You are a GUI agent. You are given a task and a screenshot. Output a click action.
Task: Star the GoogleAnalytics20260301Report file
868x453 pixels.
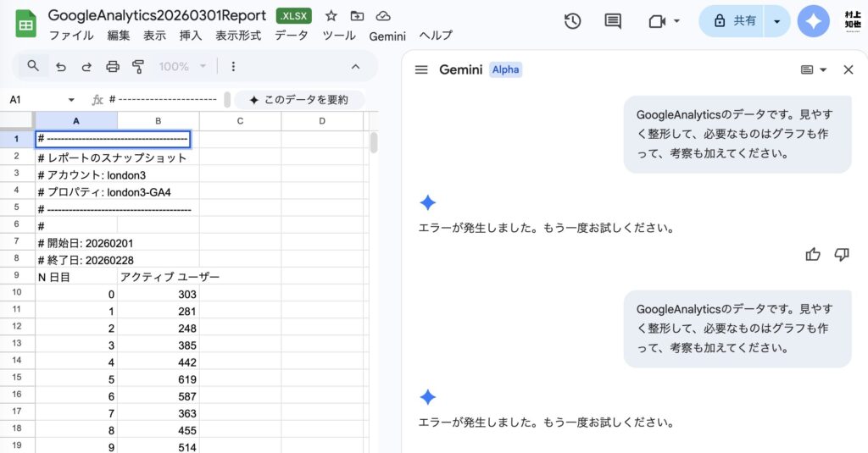[331, 16]
